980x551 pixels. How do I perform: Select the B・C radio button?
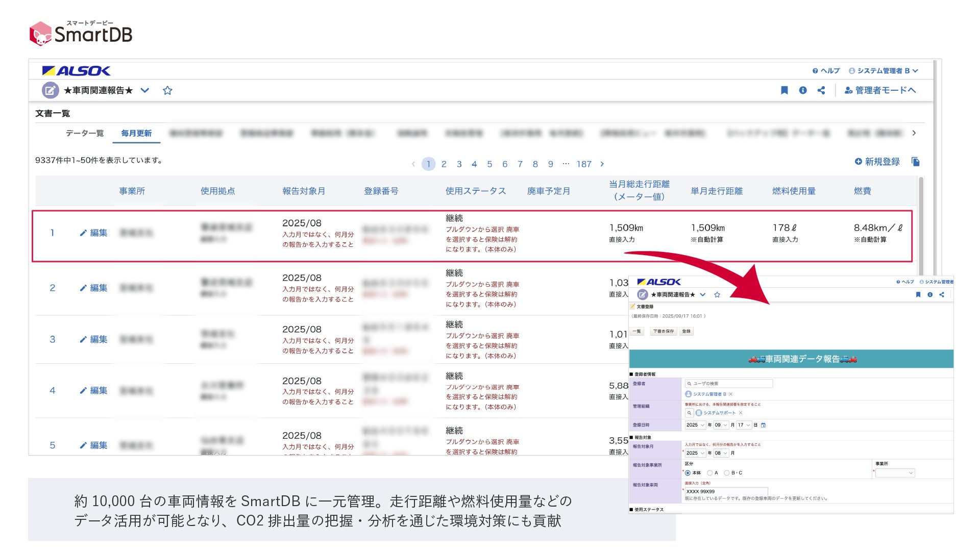coord(726,473)
